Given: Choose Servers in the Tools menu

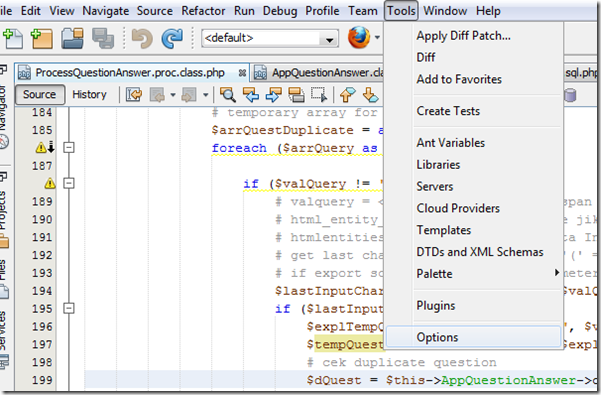Looking at the screenshot, I should 474,186.
